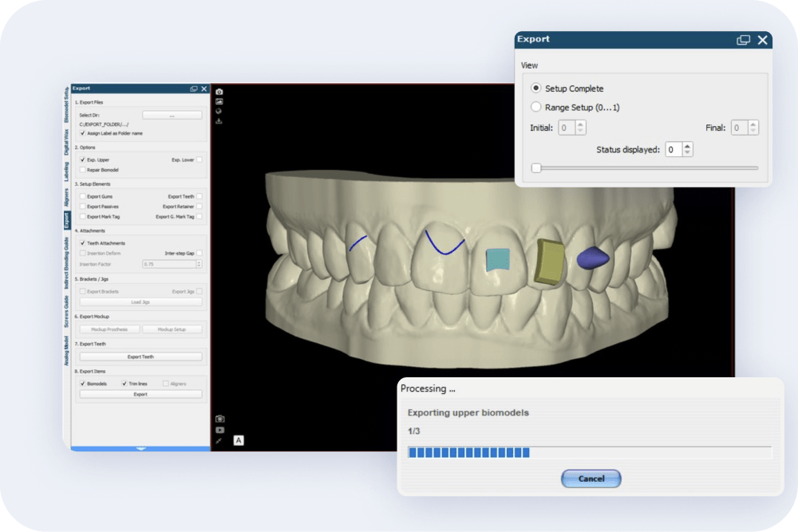Click the 'A' view label icon
This screenshot has height=532, width=798.
click(239, 440)
